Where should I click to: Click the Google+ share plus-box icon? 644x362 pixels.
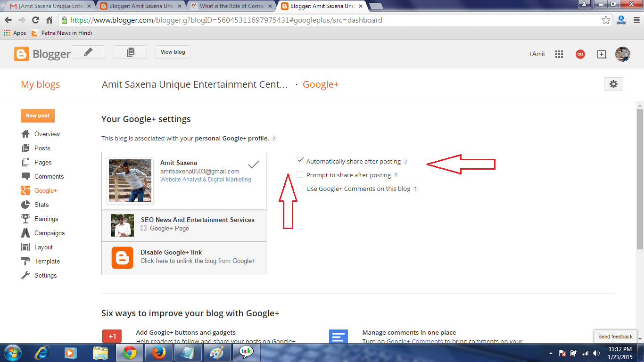pos(602,54)
